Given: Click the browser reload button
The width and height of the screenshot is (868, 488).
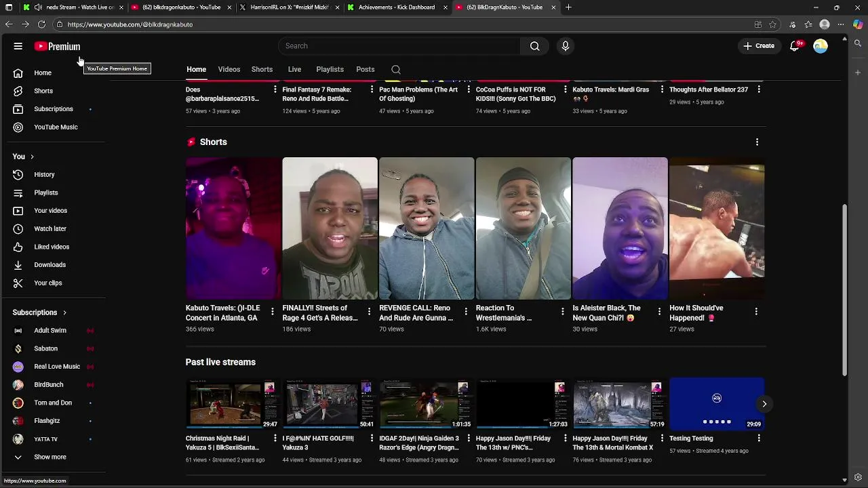Looking at the screenshot, I should 41,24.
